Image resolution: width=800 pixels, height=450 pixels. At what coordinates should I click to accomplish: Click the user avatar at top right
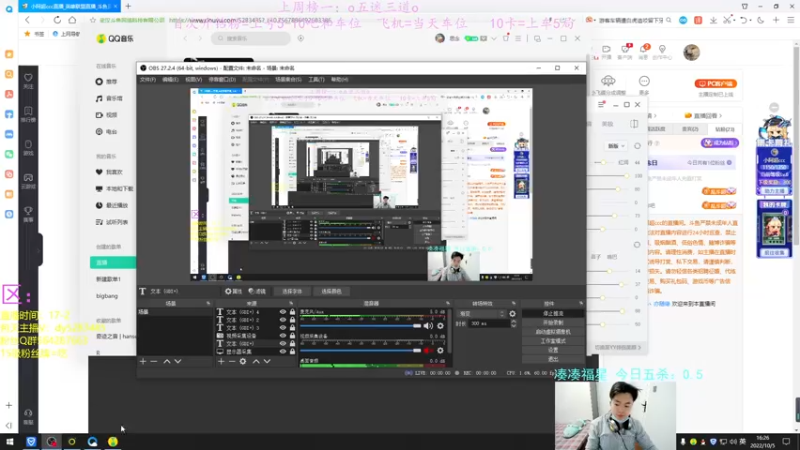691,52
